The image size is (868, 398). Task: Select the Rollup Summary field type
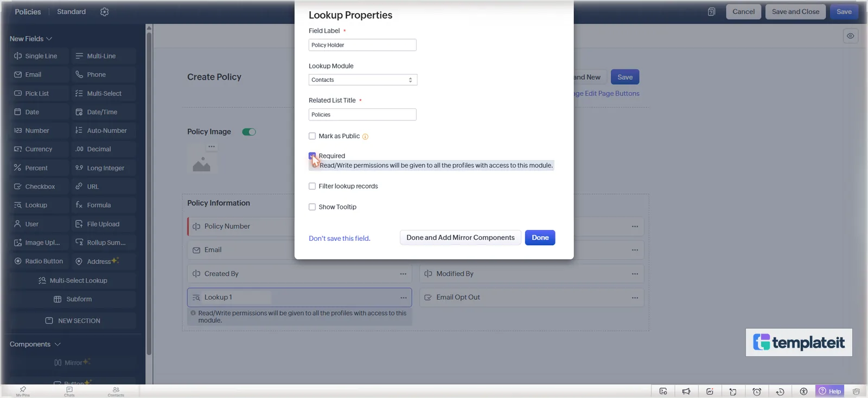(x=104, y=242)
